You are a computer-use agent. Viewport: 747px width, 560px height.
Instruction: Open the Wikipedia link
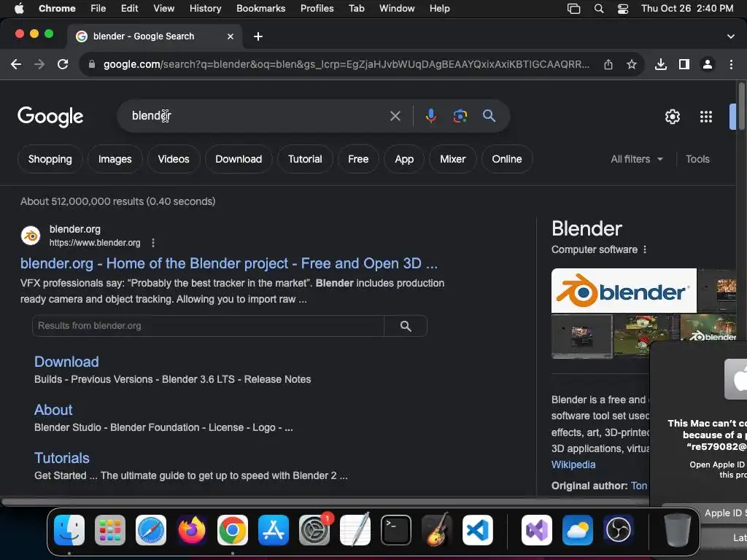click(573, 464)
